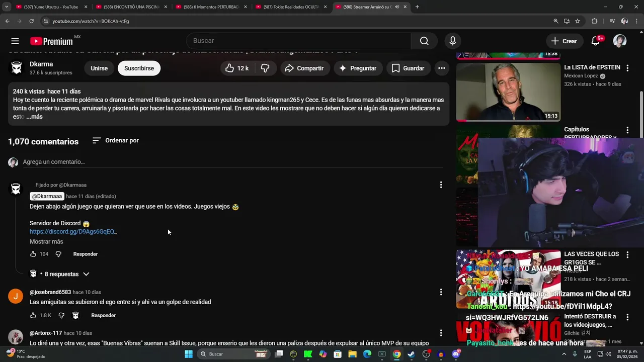The image size is (644, 362).
Task: Mute the playing tab via speaker icon
Action: pyautogui.click(x=397, y=7)
